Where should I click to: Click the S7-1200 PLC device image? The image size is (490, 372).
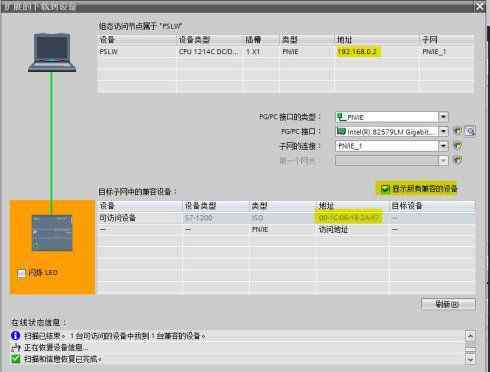point(52,233)
